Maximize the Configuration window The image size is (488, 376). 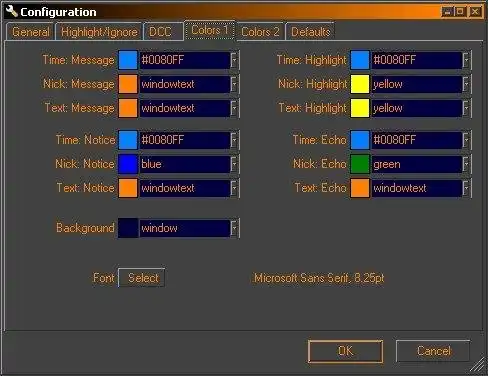point(460,12)
